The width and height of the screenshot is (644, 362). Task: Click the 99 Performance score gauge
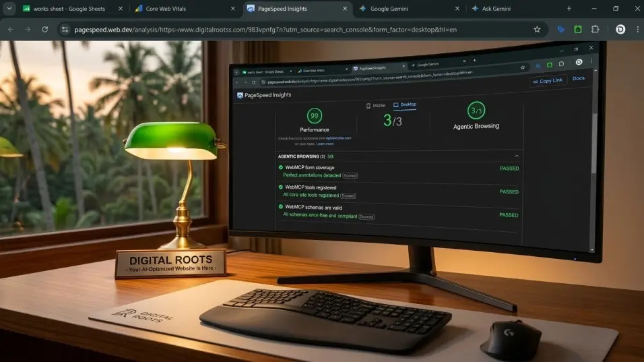click(x=314, y=116)
